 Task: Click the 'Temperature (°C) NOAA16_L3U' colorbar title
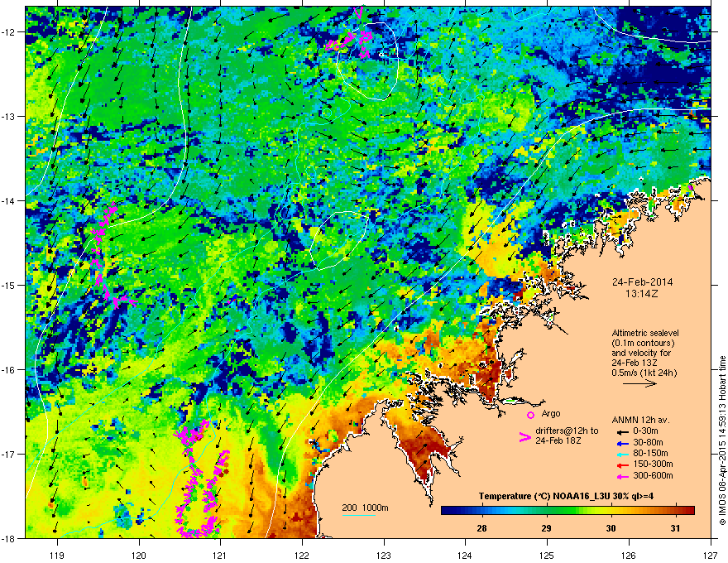(543, 496)
